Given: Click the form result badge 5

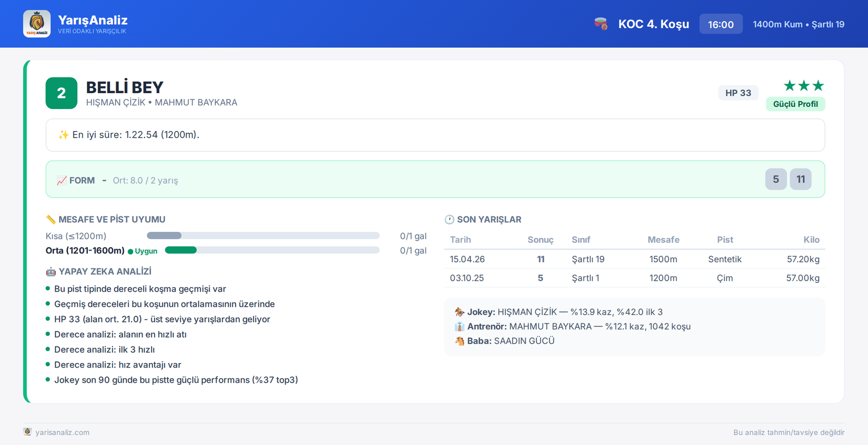Looking at the screenshot, I should [x=776, y=179].
